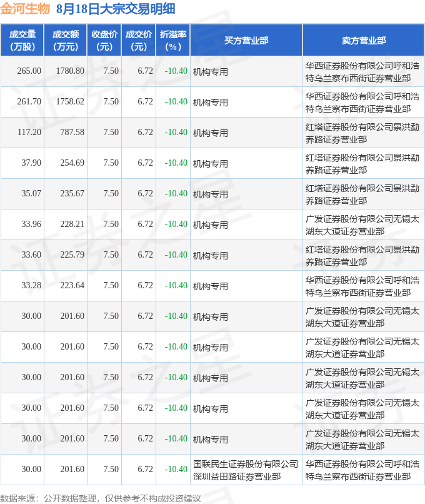Click 红塔证券 seller in the 33.60 row
This screenshot has width=425, height=504.
pos(362,256)
